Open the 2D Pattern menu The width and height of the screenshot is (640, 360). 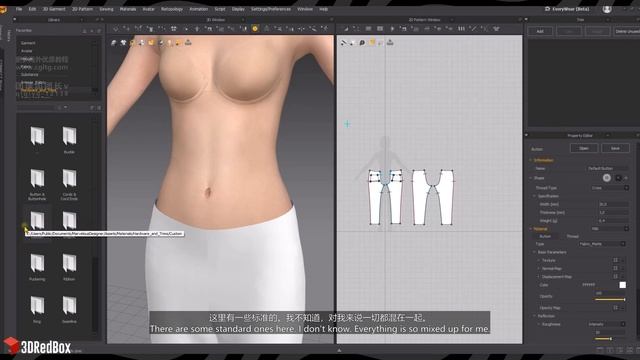[x=82, y=9]
